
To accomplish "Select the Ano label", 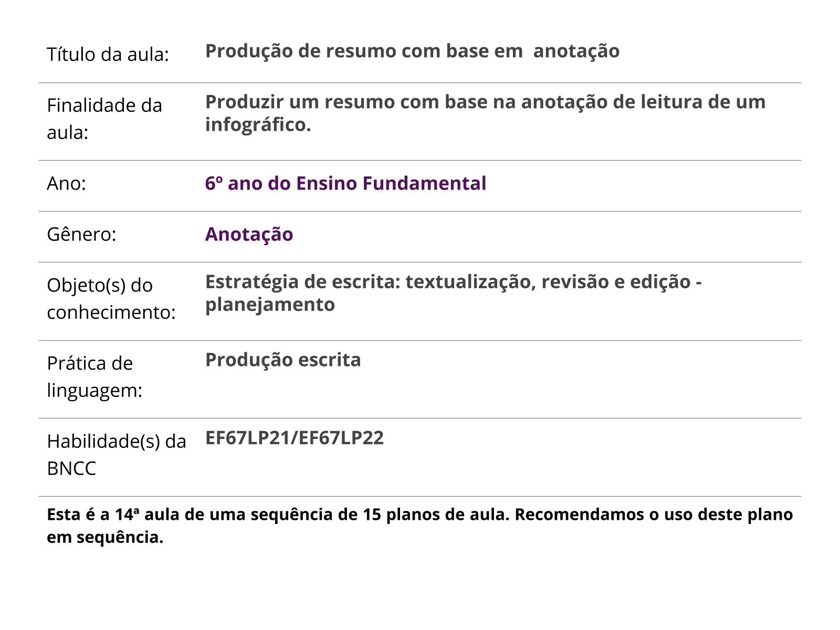I will (x=66, y=183).
